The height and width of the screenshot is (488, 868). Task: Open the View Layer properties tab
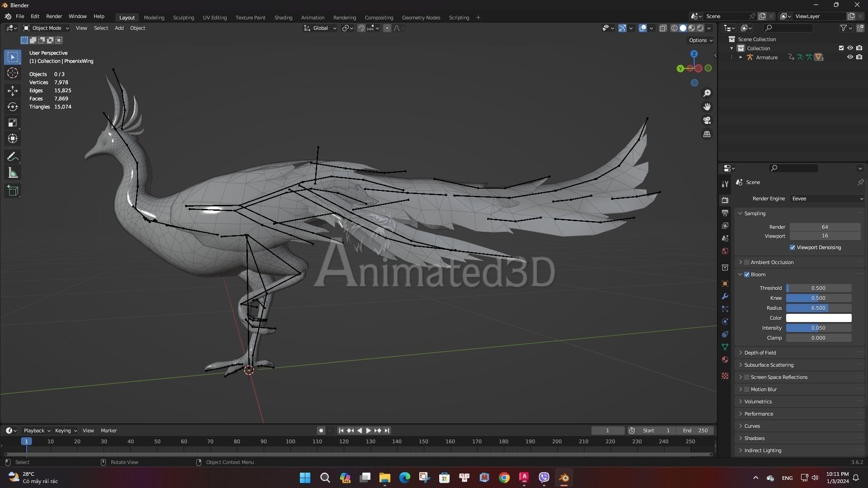[x=725, y=225]
